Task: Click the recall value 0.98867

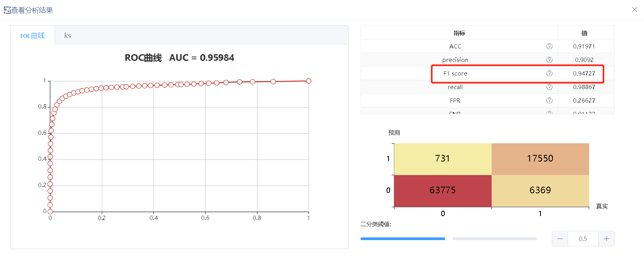Action: point(584,87)
